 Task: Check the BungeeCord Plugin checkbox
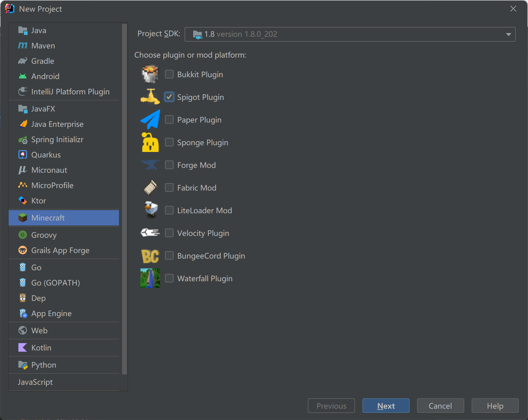pyautogui.click(x=169, y=256)
